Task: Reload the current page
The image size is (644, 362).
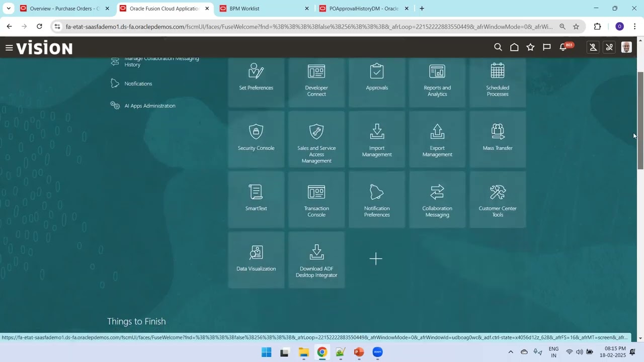Action: click(39, 27)
